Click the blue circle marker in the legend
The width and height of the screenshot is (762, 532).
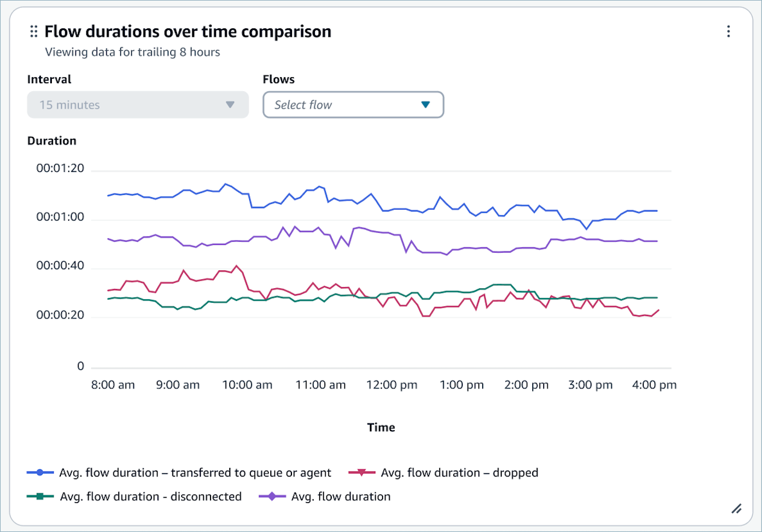click(39, 472)
